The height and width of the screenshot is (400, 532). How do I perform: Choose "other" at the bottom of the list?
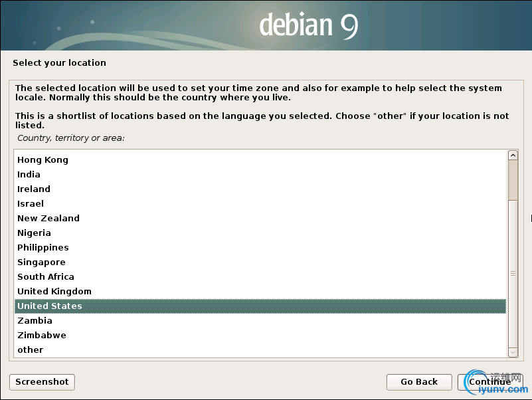pos(260,350)
